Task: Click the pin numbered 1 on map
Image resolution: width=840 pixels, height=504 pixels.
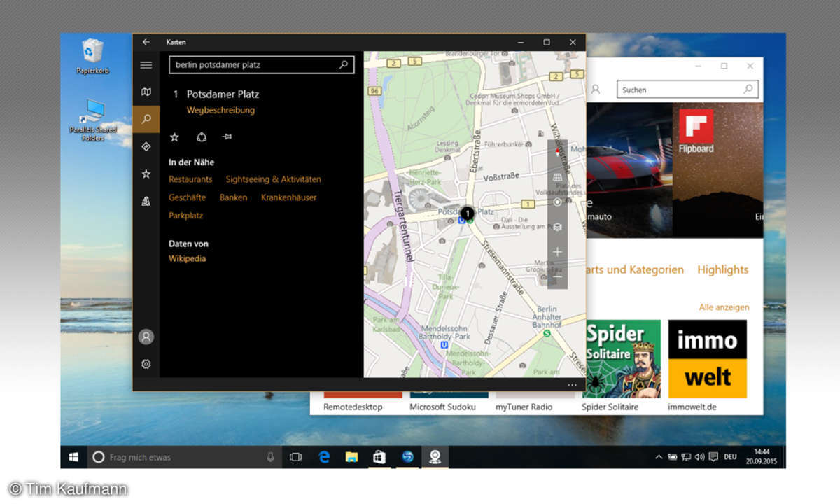Action: tap(468, 213)
